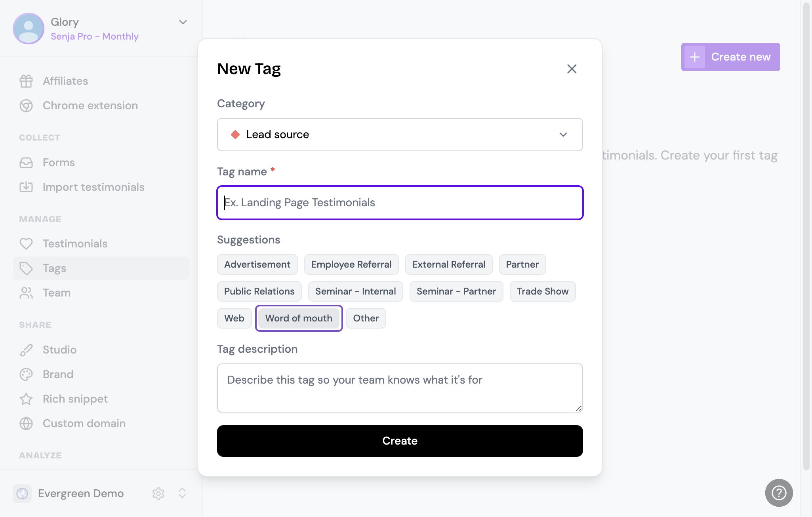Open the help question mark button
Screen dimensions: 812x517
[x=779, y=493]
